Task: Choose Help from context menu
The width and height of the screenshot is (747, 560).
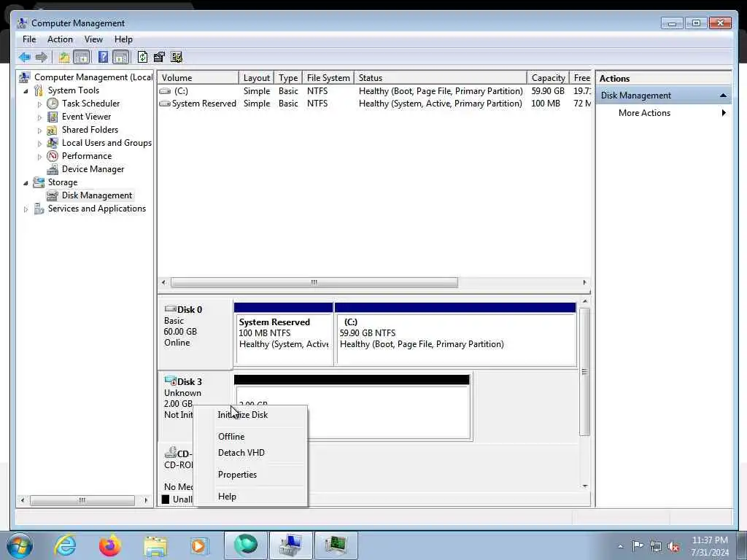Action: point(251,497)
